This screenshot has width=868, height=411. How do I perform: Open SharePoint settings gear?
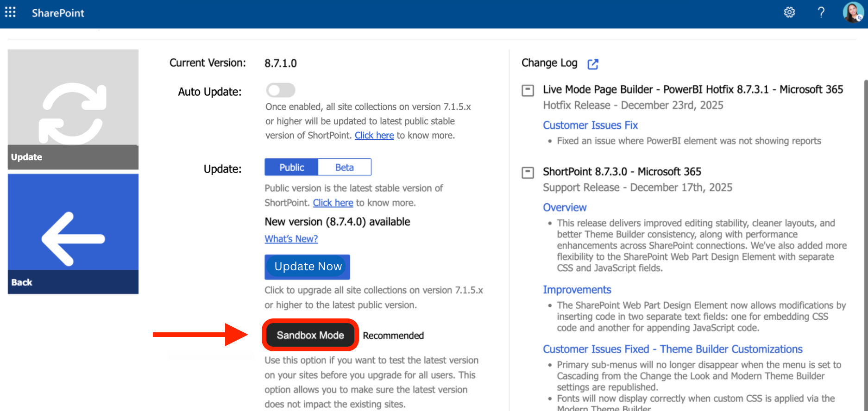point(789,12)
